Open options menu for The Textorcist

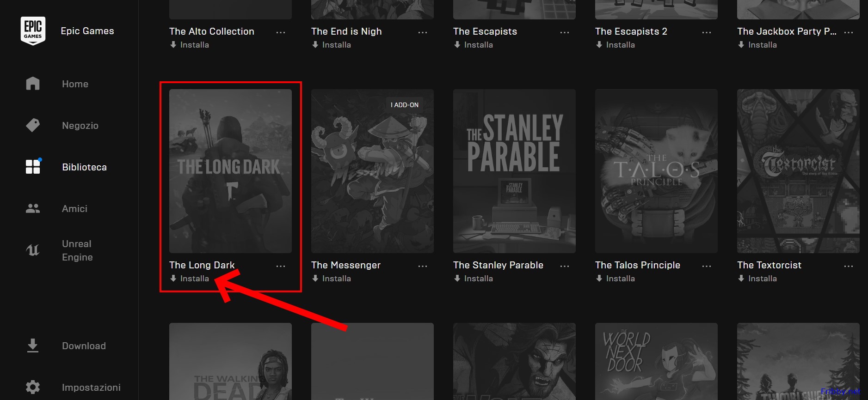(849, 266)
